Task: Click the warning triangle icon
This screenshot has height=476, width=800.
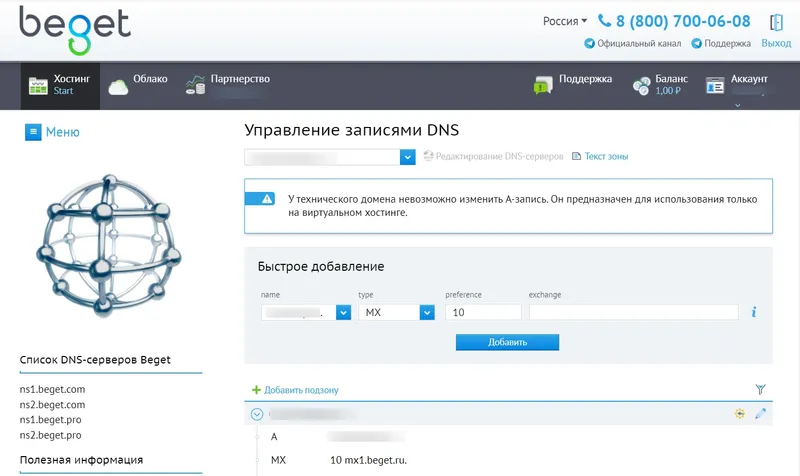Action: (267, 199)
